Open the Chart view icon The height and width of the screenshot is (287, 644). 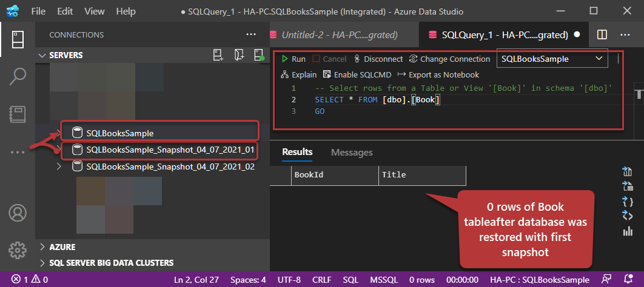click(x=628, y=231)
